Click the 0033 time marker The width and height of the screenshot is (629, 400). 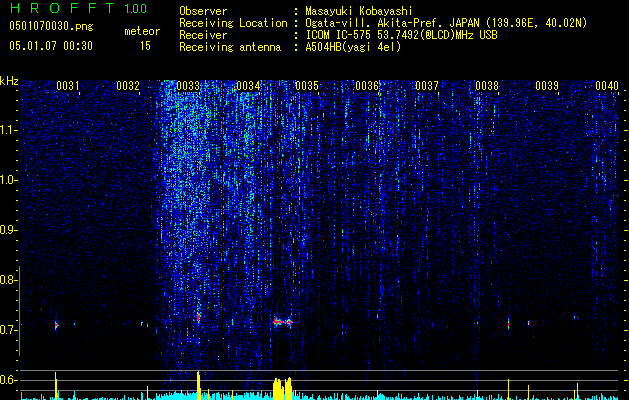pyautogui.click(x=188, y=86)
